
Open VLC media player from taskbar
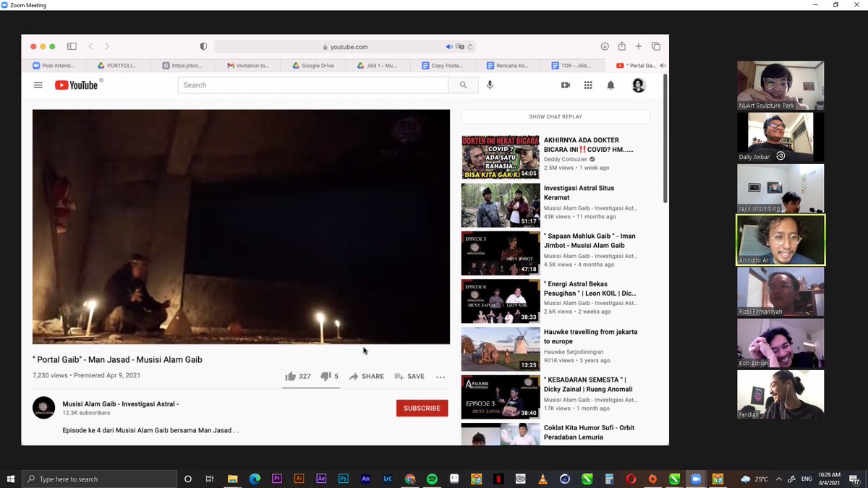(x=542, y=479)
